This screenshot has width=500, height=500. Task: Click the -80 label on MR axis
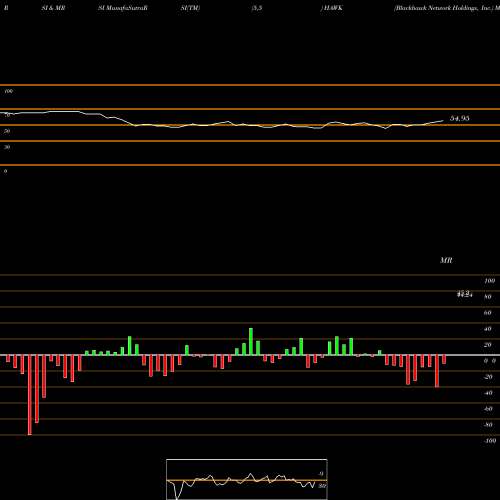coord(488,425)
